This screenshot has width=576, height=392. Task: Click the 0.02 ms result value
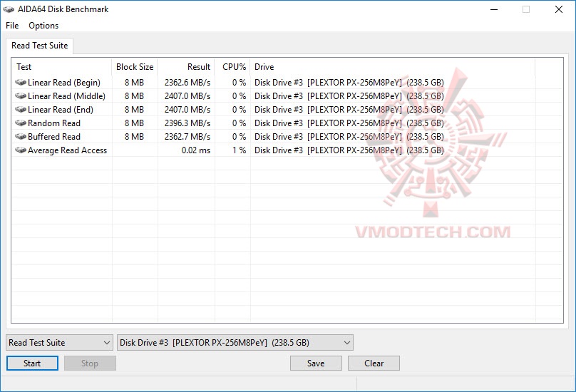coord(196,150)
